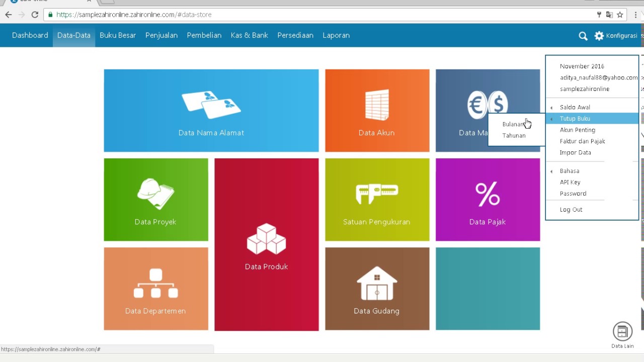644x362 pixels.
Task: Click the Data Lain icon
Action: click(622, 332)
